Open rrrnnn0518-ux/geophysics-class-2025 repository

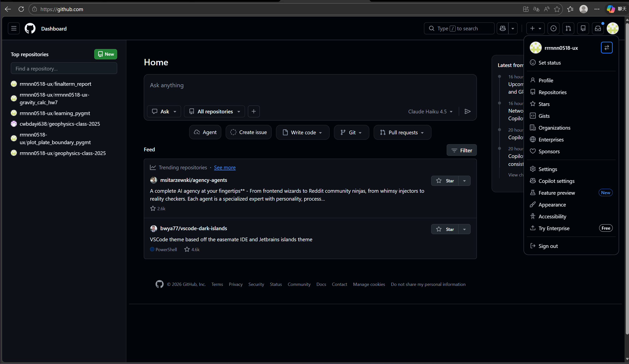63,153
